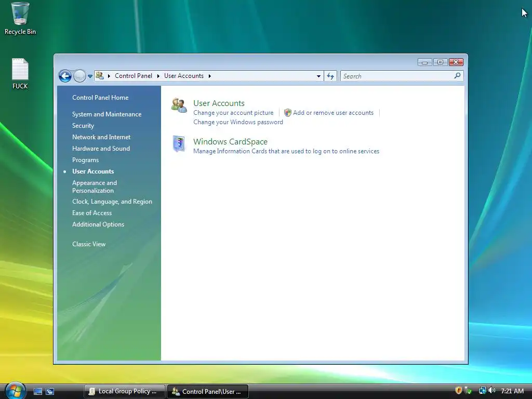
Task: Open the Windows CardSpace heading link
Action: pos(230,142)
